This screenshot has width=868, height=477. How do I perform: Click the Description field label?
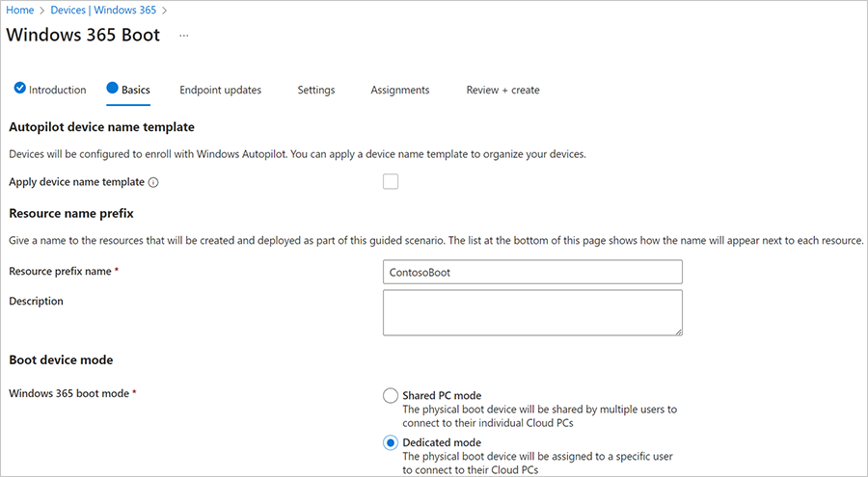(36, 301)
